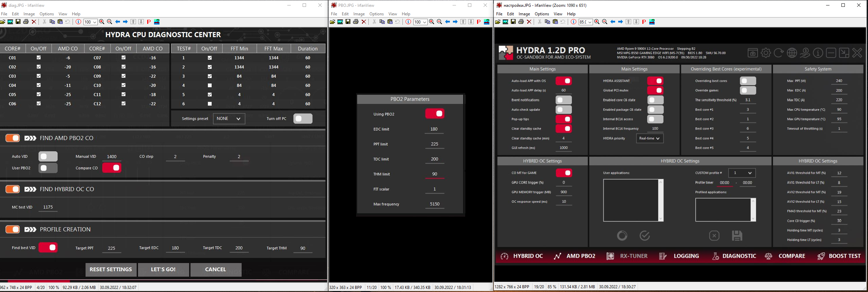868x292 pixels.
Task: Click the octagon X icon under Profiled applications
Action: click(714, 235)
